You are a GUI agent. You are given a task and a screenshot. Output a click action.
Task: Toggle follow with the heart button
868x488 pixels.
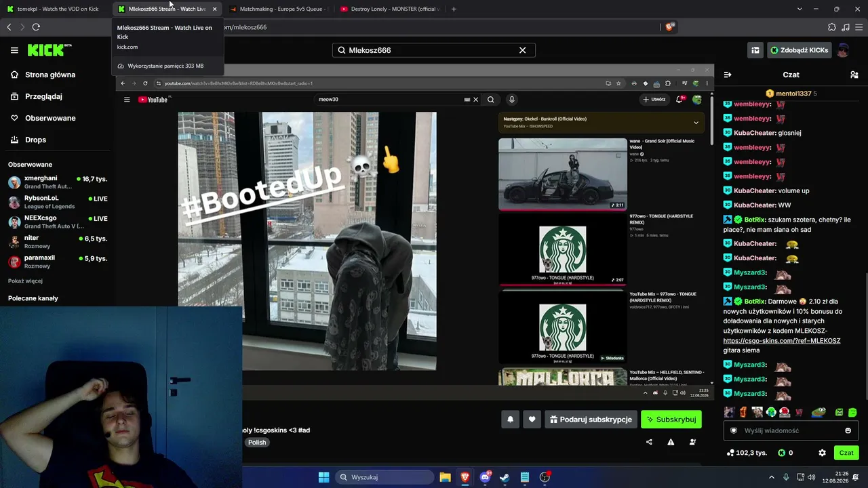(532, 420)
